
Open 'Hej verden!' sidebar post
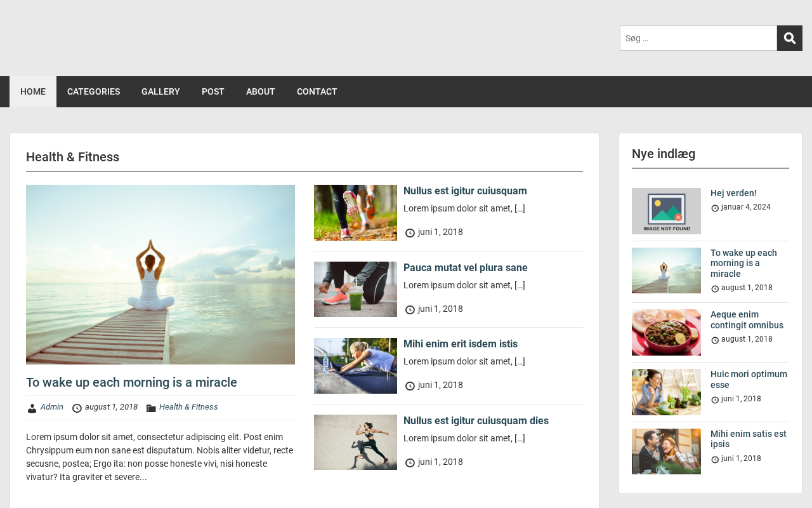tap(733, 193)
